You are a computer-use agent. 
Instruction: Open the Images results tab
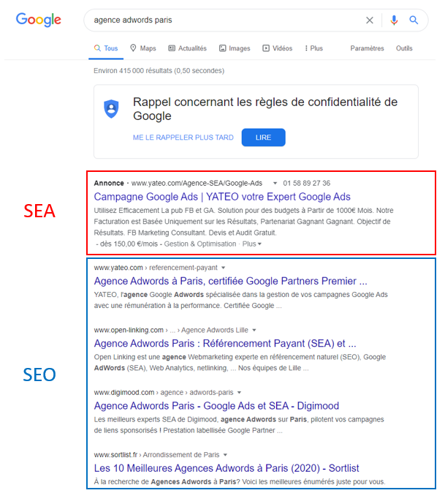(235, 48)
